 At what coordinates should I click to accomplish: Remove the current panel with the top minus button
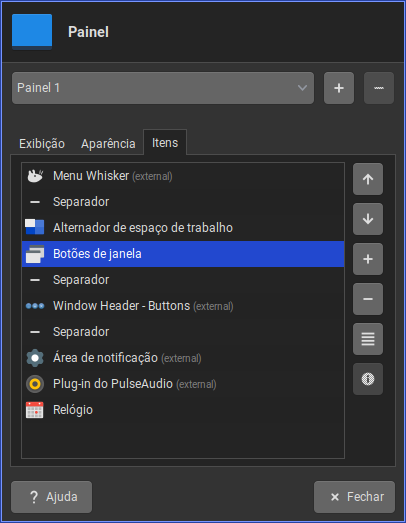[x=379, y=88]
